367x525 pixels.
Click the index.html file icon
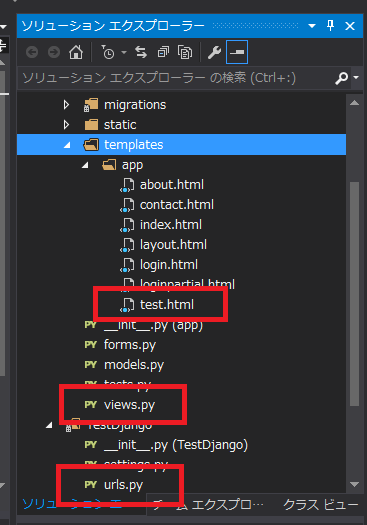pos(127,225)
